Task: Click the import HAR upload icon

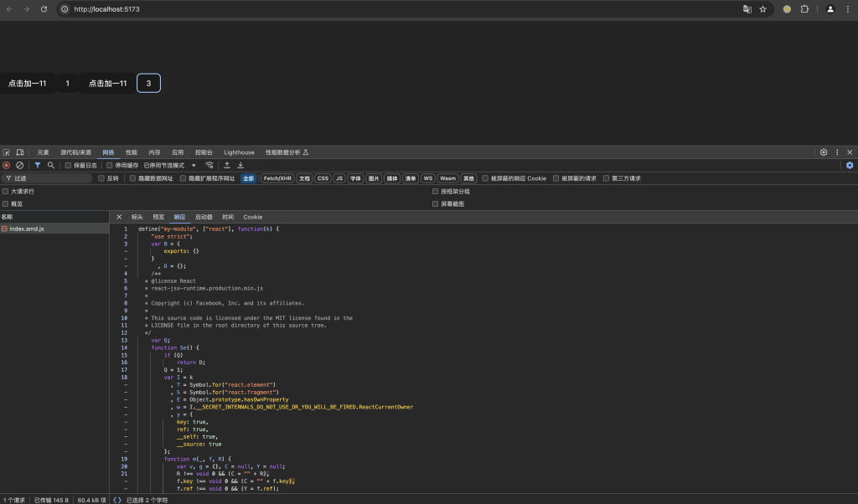Action: [x=227, y=165]
